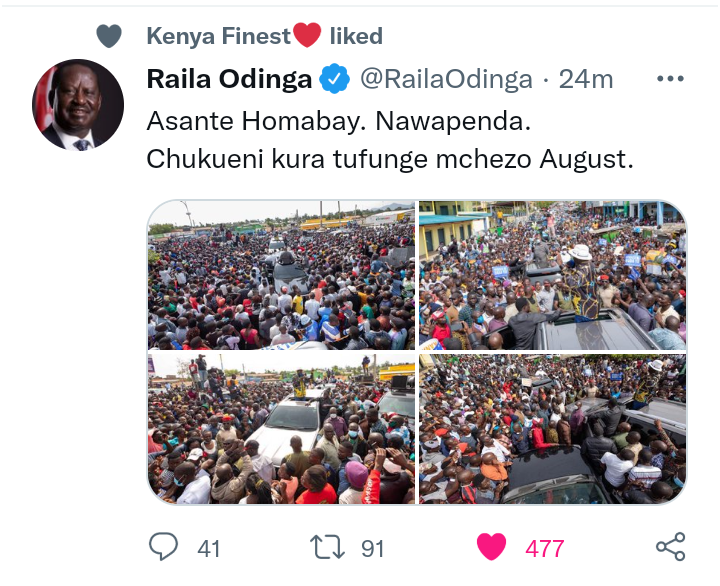Viewport: 720px width, 586px height.
Task: Open Raila Odinga's profile picture
Action: (78, 105)
